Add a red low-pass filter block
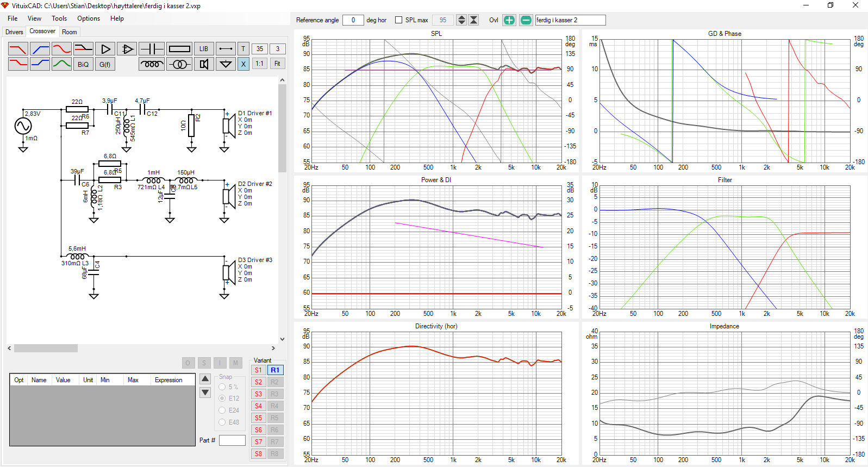The height and width of the screenshot is (467, 868). click(18, 49)
